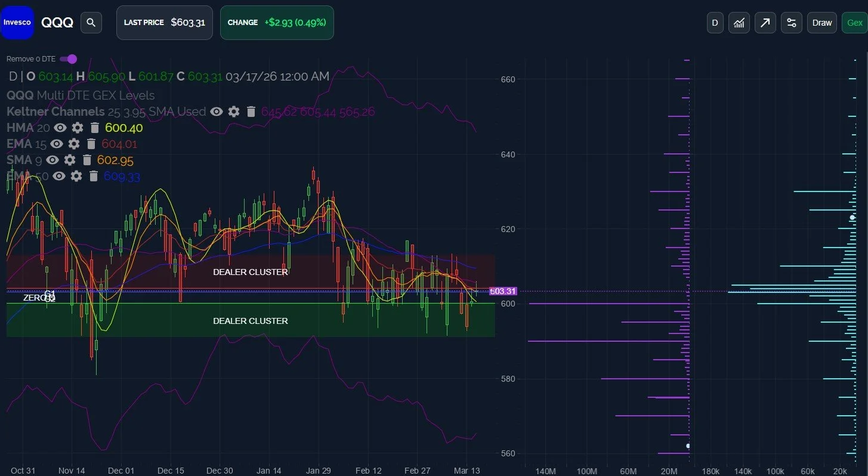Click the Mar 13 date label
Viewport: 868px width, 476px height.
[468, 471]
